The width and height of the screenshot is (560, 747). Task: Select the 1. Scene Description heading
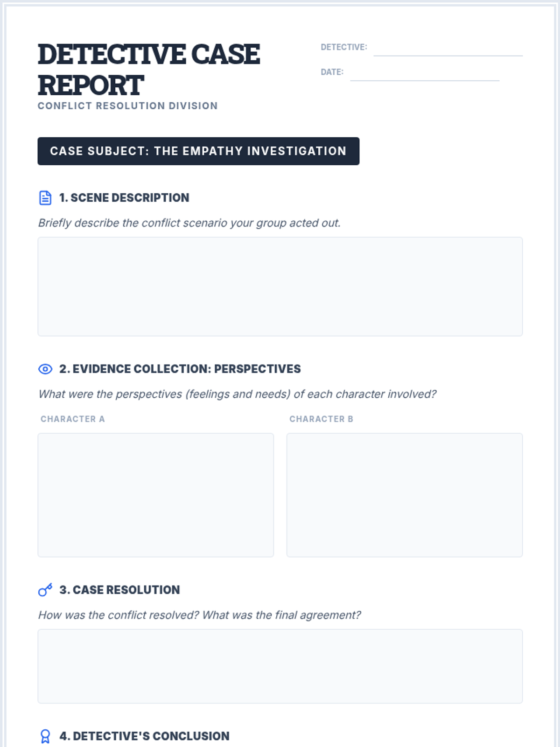(124, 198)
